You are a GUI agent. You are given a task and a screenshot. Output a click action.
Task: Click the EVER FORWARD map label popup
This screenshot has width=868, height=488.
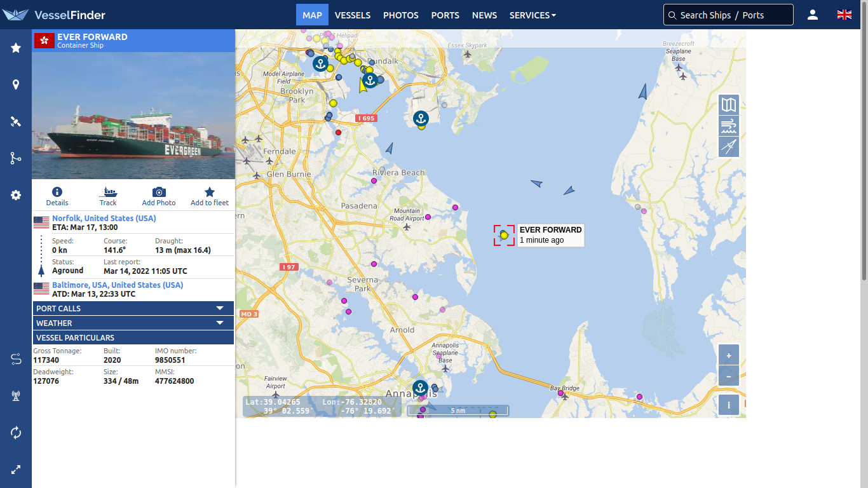click(x=550, y=235)
